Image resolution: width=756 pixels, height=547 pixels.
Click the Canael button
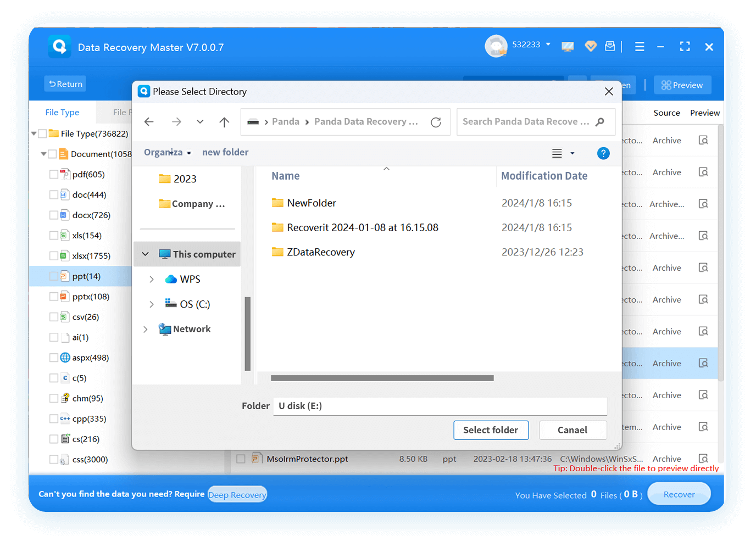pyautogui.click(x=572, y=430)
